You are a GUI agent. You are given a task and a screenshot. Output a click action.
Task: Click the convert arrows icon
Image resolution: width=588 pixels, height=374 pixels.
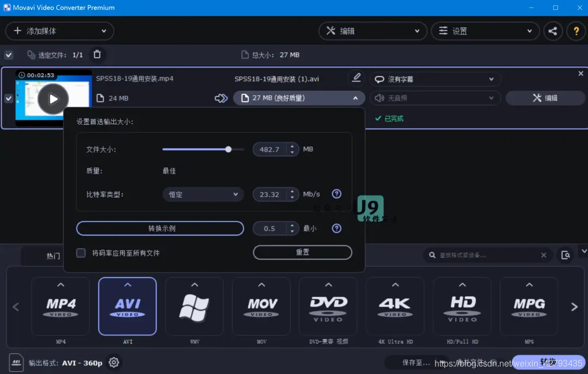click(x=221, y=99)
